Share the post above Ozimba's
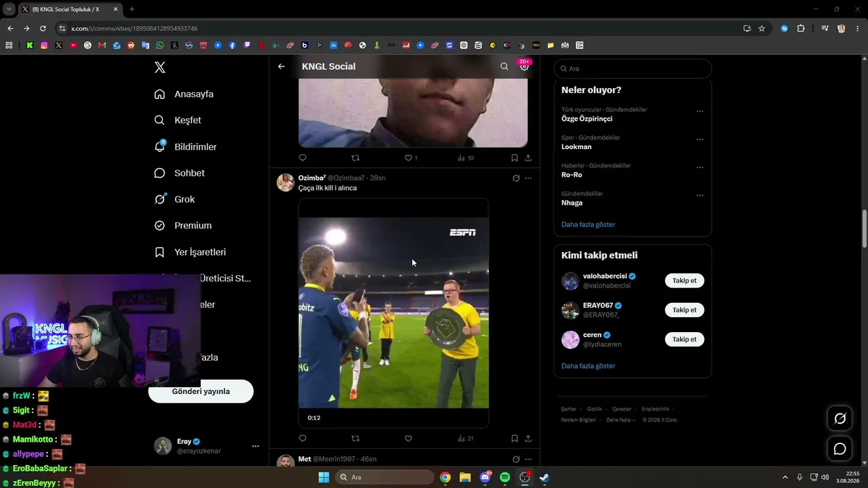The height and width of the screenshot is (488, 868). (x=528, y=158)
